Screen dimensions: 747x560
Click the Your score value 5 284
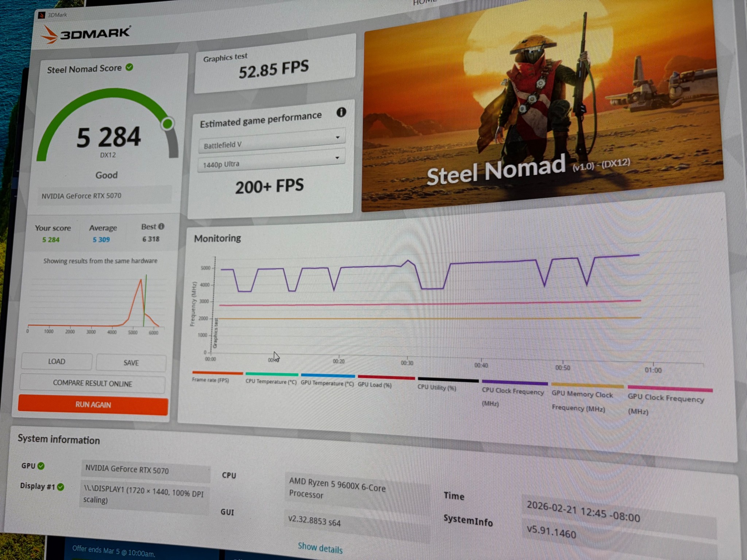[51, 240]
